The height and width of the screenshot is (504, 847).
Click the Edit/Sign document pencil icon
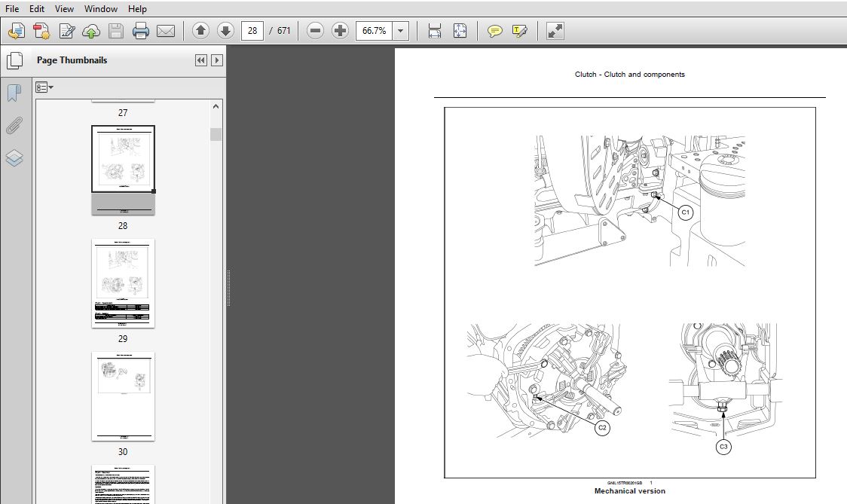pyautogui.click(x=66, y=31)
